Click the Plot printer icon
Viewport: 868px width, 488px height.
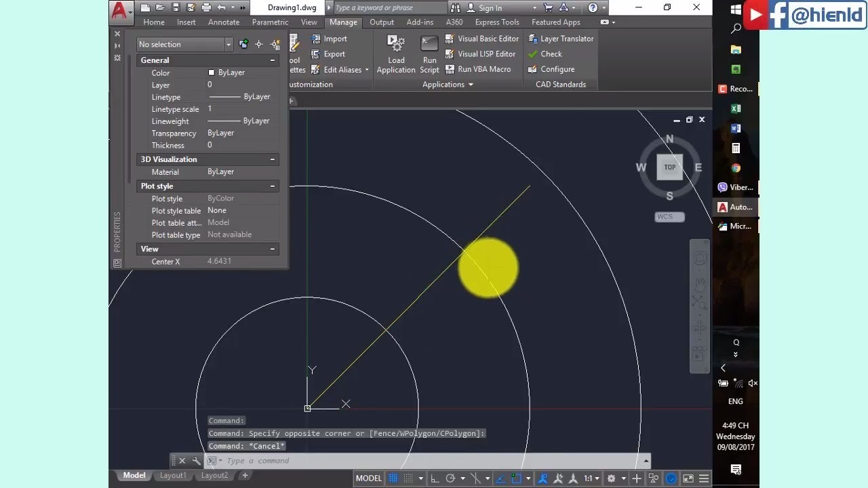(207, 7)
